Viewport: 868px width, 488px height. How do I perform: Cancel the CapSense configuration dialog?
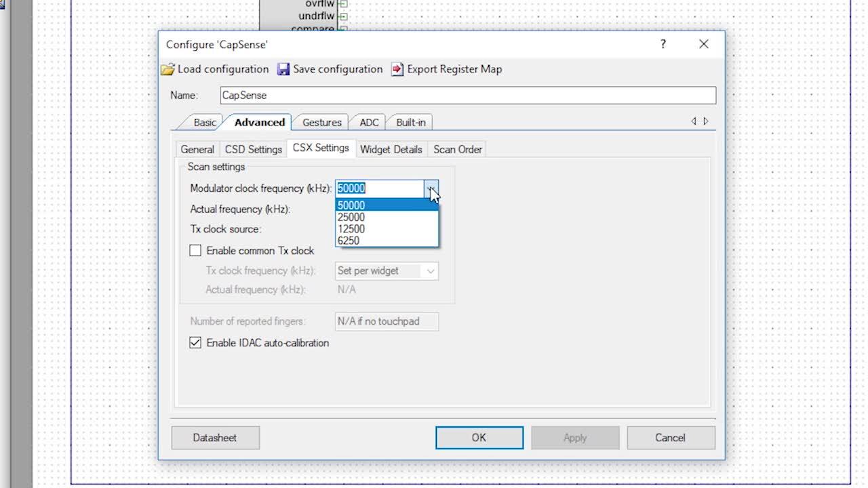pos(671,437)
